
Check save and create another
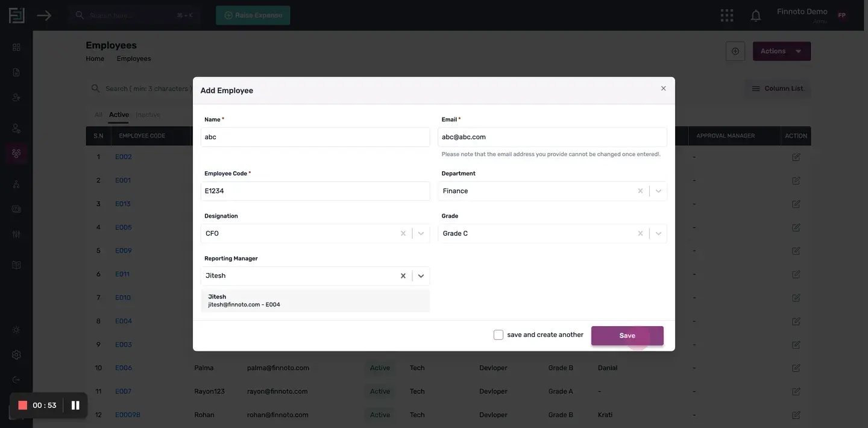point(498,335)
